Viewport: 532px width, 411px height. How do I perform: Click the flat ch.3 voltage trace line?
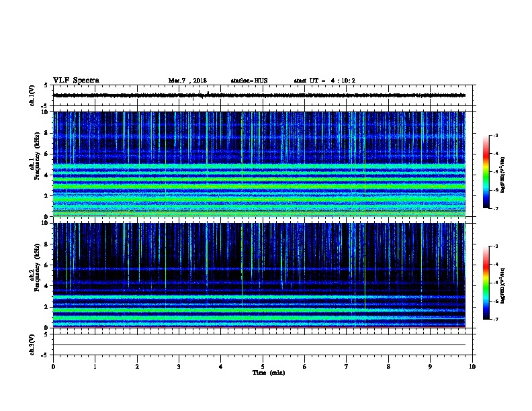coord(259,345)
